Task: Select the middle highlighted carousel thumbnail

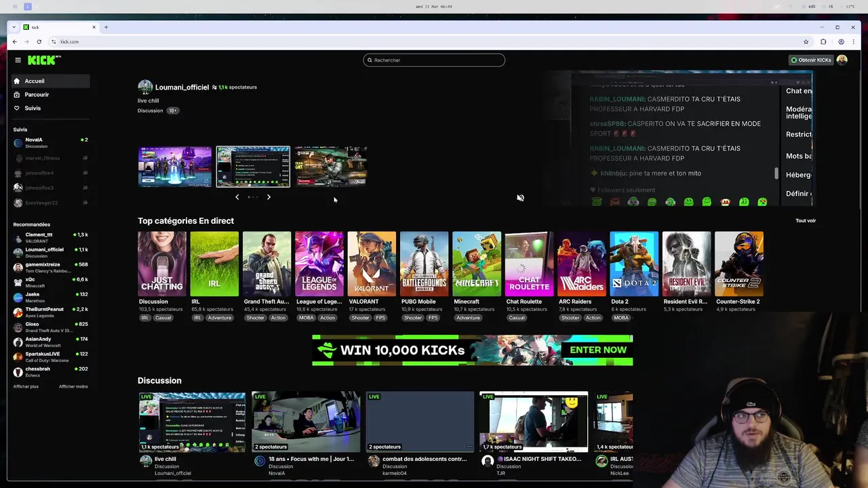Action: 253,166
